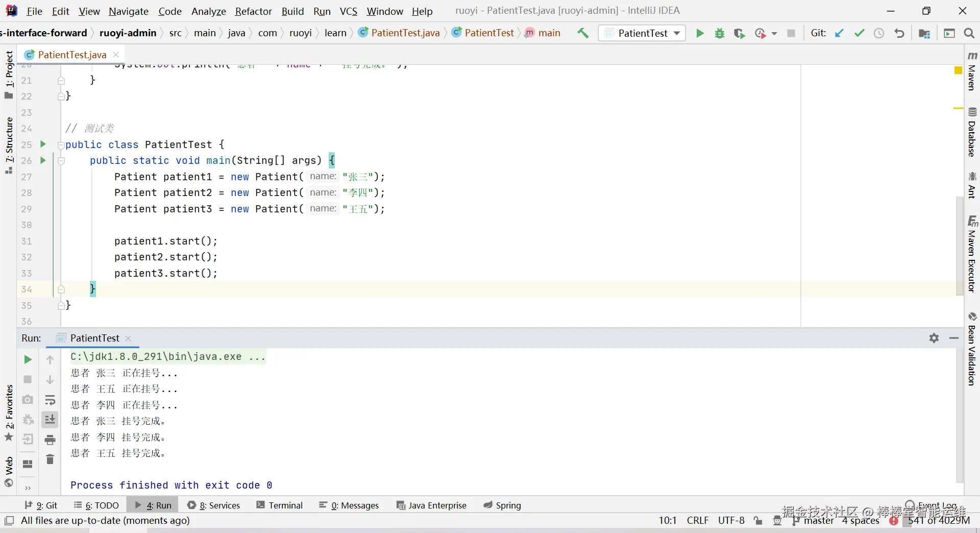Click the ruoyi-admin breadcrumb
The width and height of the screenshot is (980, 533).
coord(128,33)
